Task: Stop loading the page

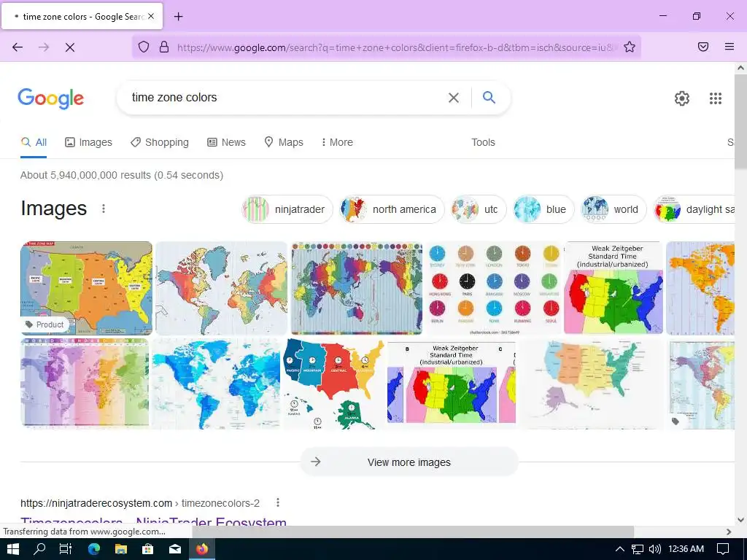Action: click(69, 47)
